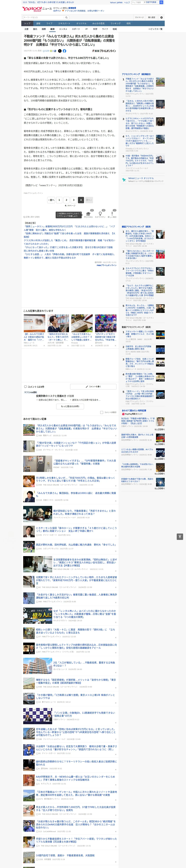Open the 速報 top navigation tab
The width and height of the screenshot is (186, 868).
38,24
